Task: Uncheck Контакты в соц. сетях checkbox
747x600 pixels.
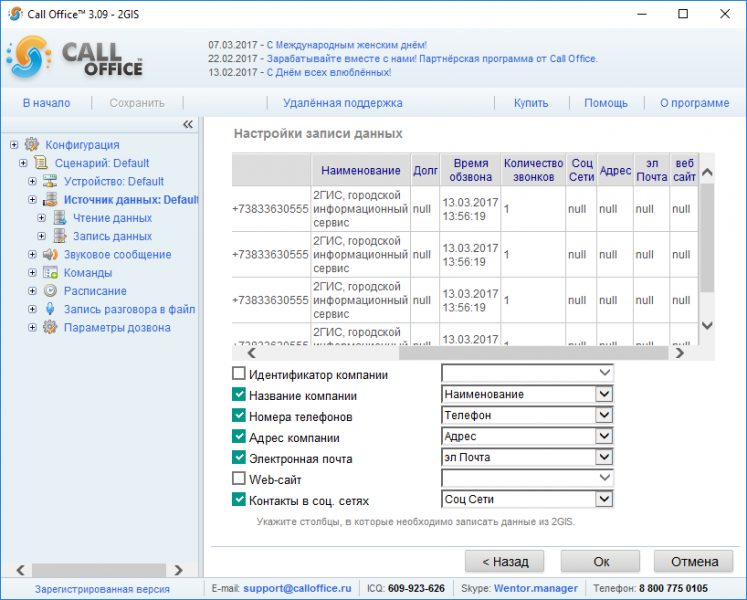Action: click(x=239, y=499)
